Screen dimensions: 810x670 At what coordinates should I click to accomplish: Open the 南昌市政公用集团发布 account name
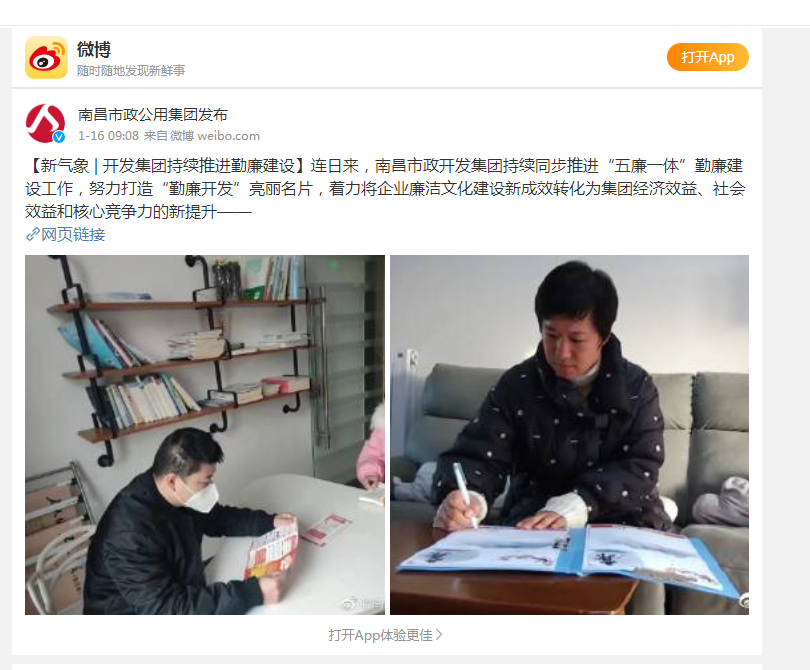coord(153,115)
